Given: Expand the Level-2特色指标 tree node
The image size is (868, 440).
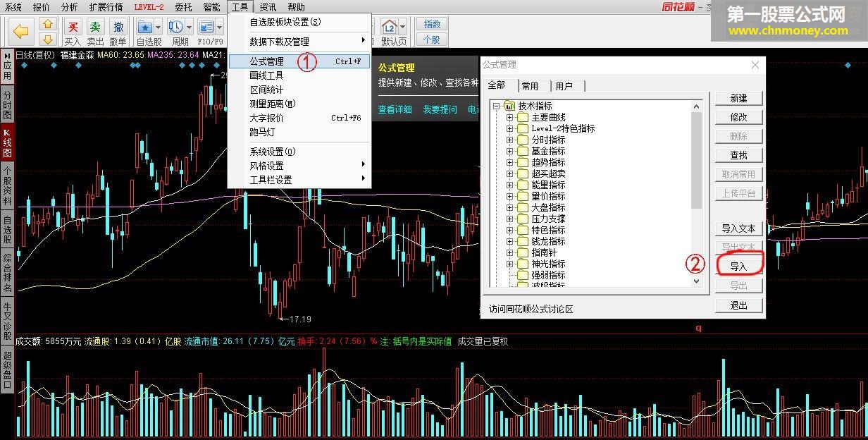Looking at the screenshot, I should click(x=510, y=128).
